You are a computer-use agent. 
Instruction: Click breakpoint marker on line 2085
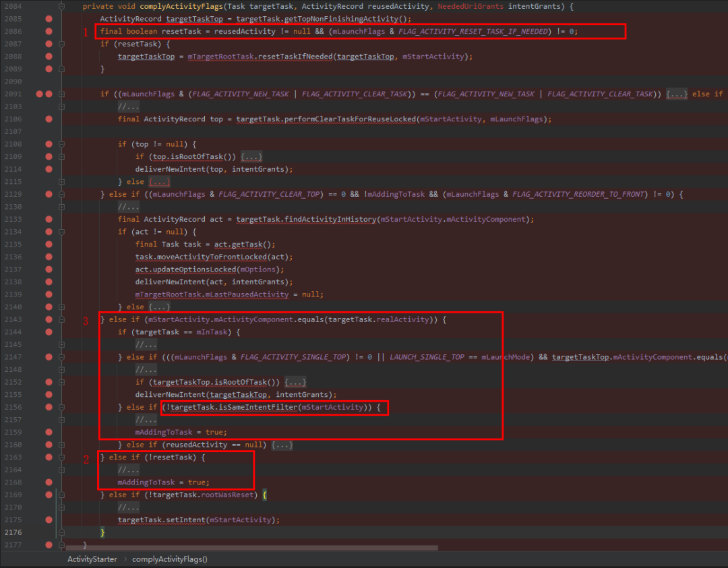coord(49,19)
